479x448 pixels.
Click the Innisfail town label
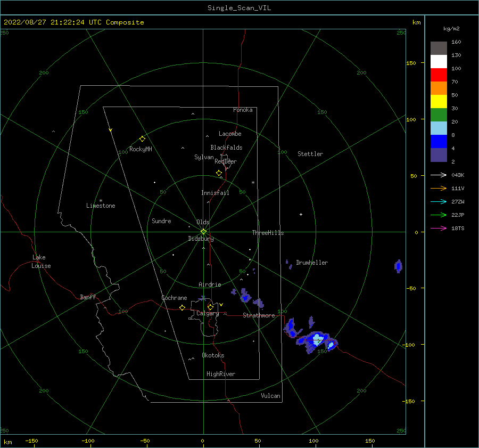coord(215,193)
